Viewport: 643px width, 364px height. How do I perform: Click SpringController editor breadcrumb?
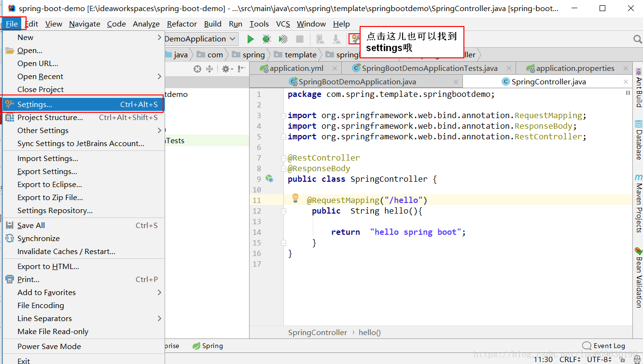(x=318, y=332)
